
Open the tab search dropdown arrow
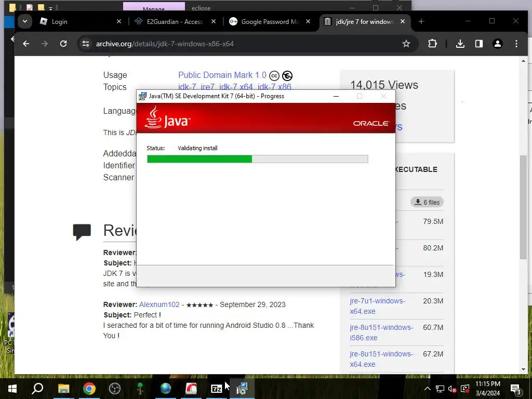25,21
